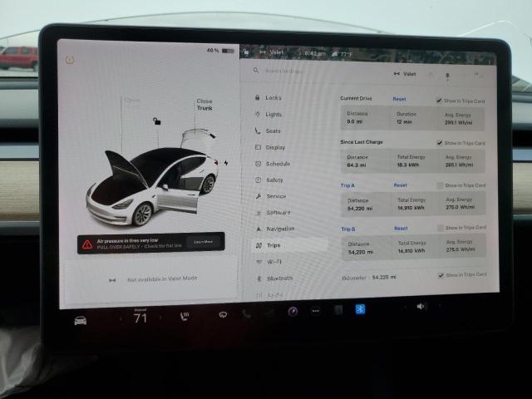Open the Trips settings menu
This screenshot has width=532, height=399.
click(x=273, y=245)
